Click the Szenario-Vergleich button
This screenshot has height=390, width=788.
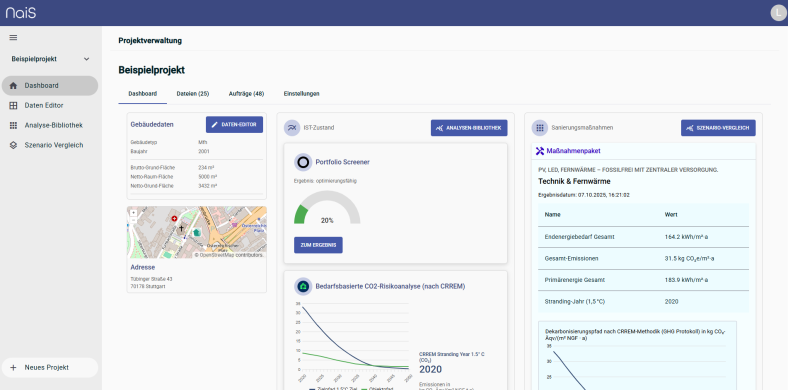coord(718,128)
